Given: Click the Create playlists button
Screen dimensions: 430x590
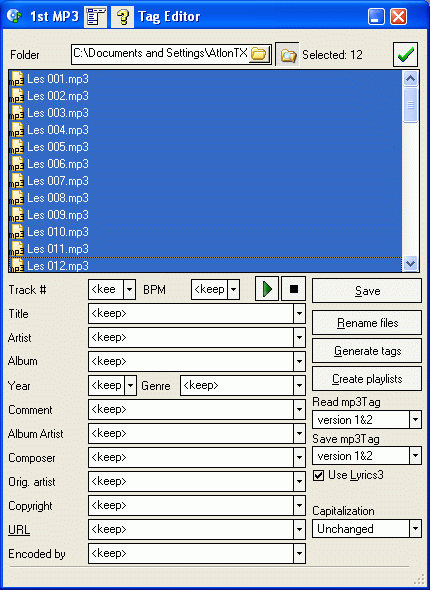Looking at the screenshot, I should (x=367, y=379).
